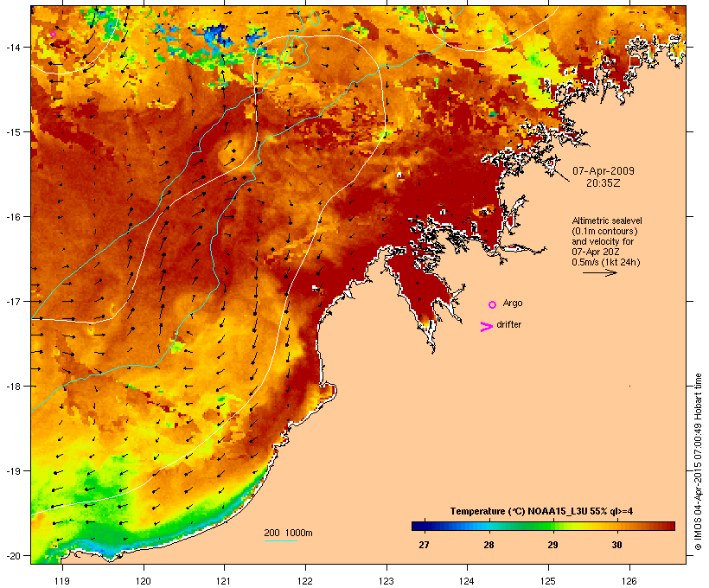Click the -20 latitude axis label
This screenshot has width=709, height=588.
12,556
